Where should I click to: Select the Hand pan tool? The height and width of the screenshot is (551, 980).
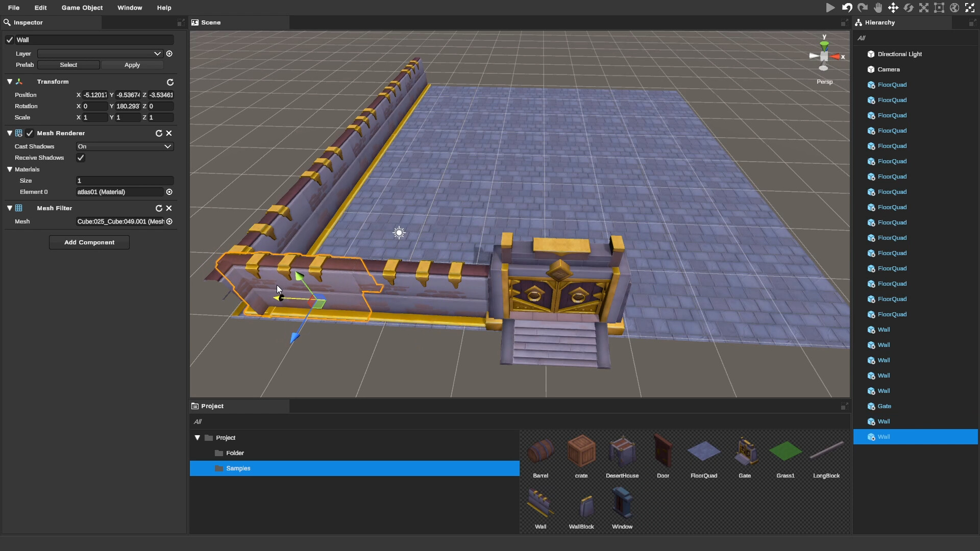[x=878, y=8]
